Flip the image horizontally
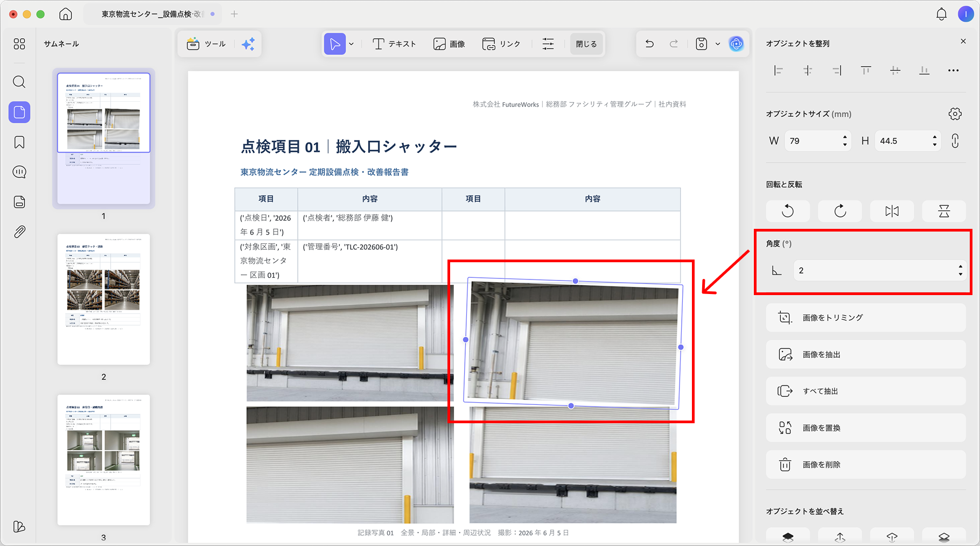Screen dimensions: 980x546 click(892, 211)
